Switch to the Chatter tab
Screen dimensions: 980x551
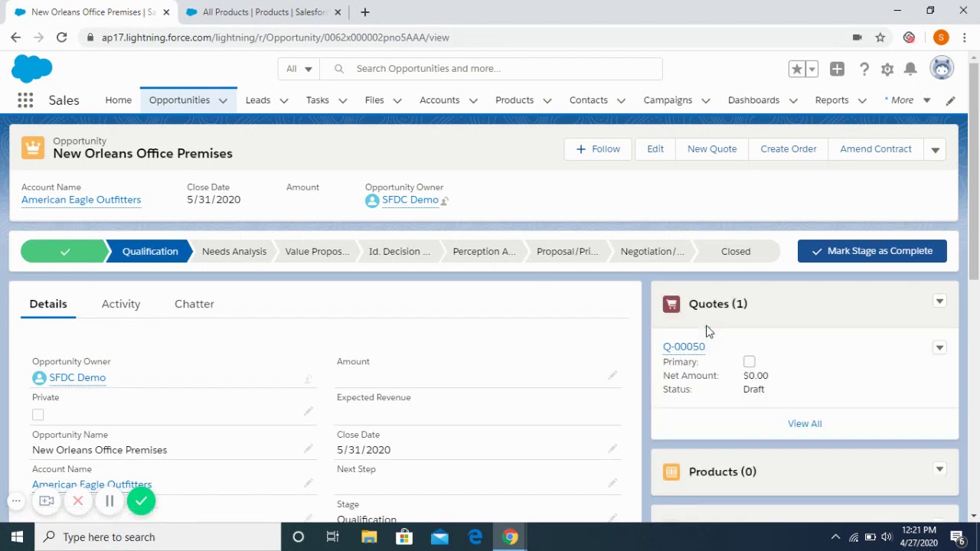coord(194,304)
